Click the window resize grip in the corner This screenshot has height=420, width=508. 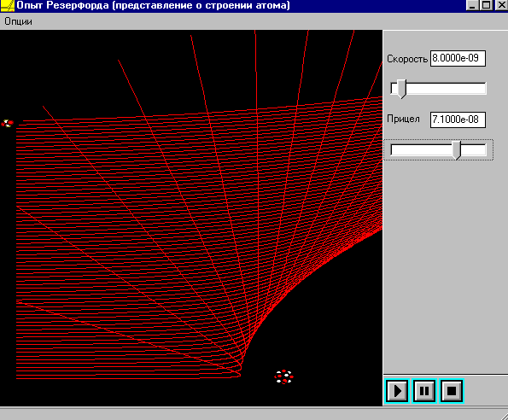[x=504, y=416]
